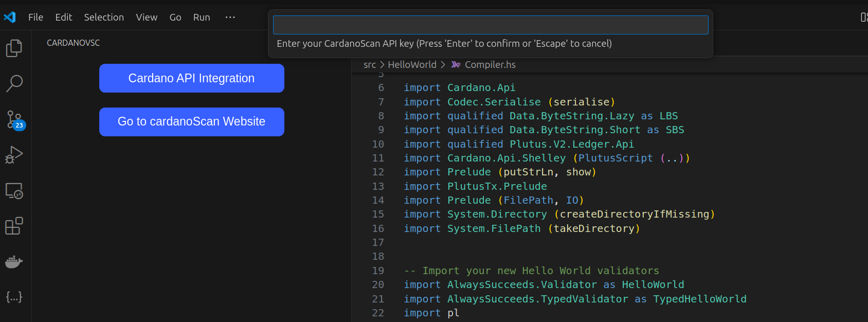The image size is (868, 322).
Task: Click Go to cardanoScan Website button
Action: click(192, 122)
